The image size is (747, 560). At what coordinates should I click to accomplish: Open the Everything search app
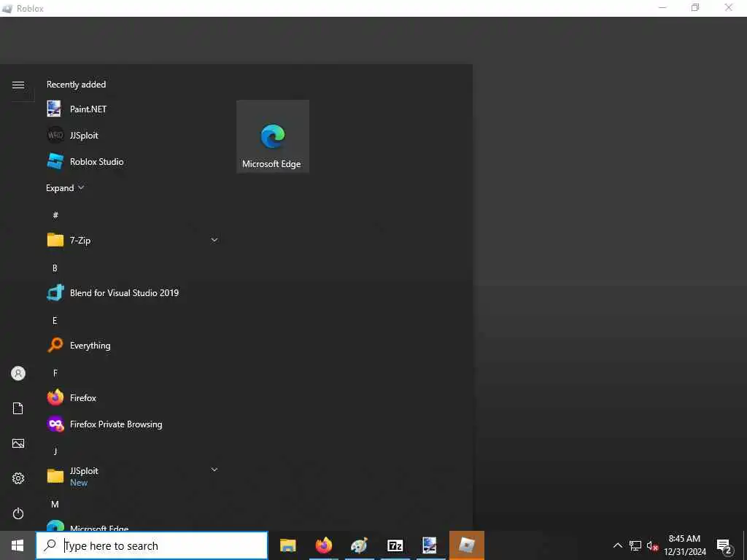tap(133, 345)
